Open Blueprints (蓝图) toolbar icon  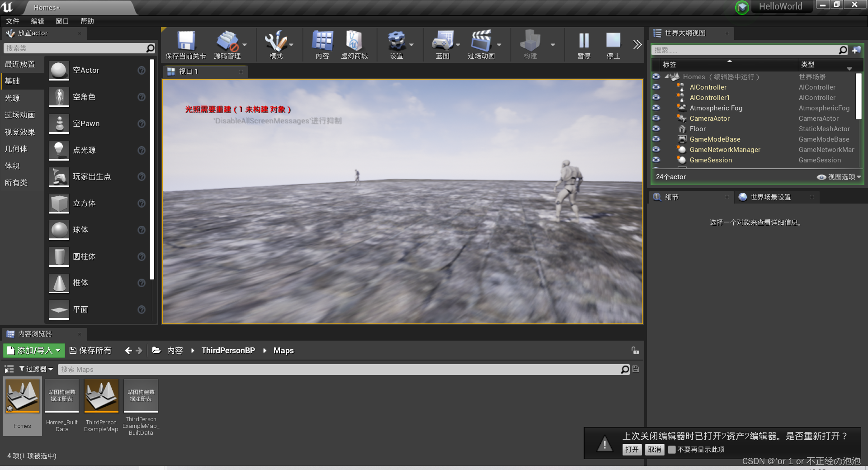point(442,41)
